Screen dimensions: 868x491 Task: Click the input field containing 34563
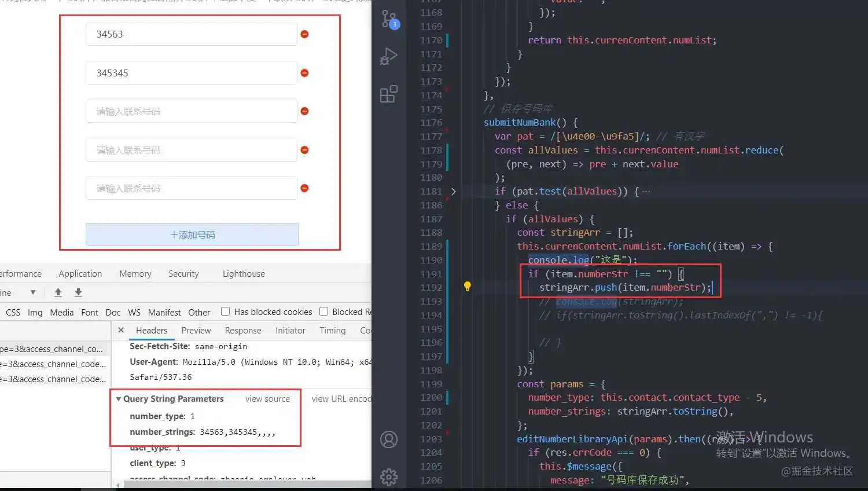coord(192,34)
